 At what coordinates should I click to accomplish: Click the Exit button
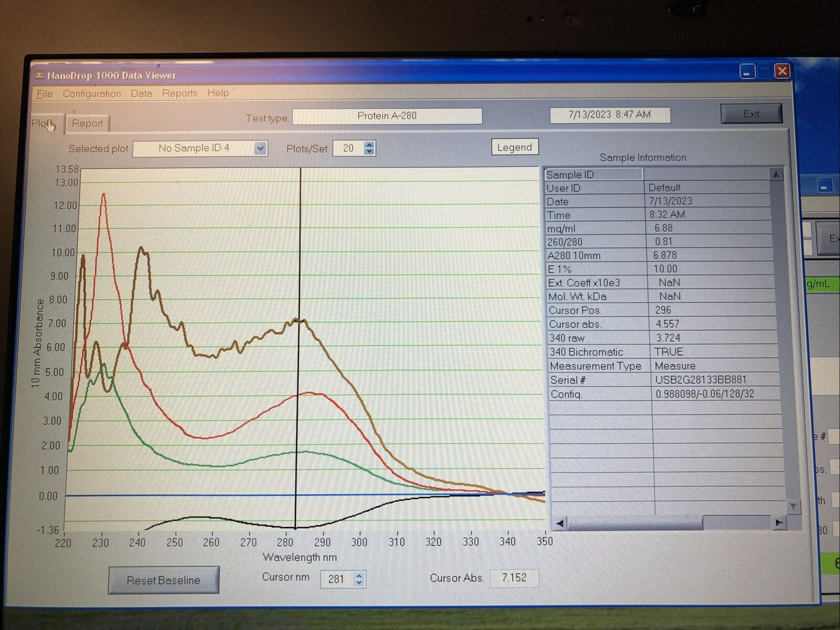point(751,114)
